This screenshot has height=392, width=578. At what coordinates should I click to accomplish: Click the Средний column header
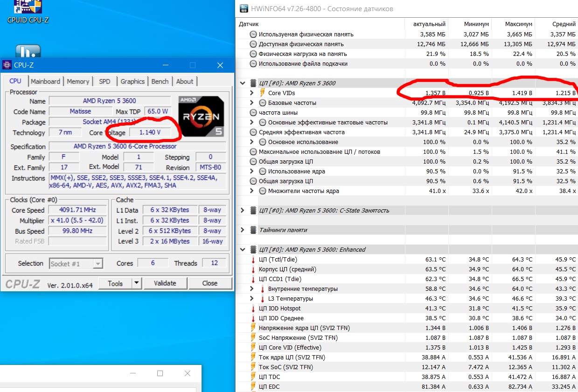point(556,24)
